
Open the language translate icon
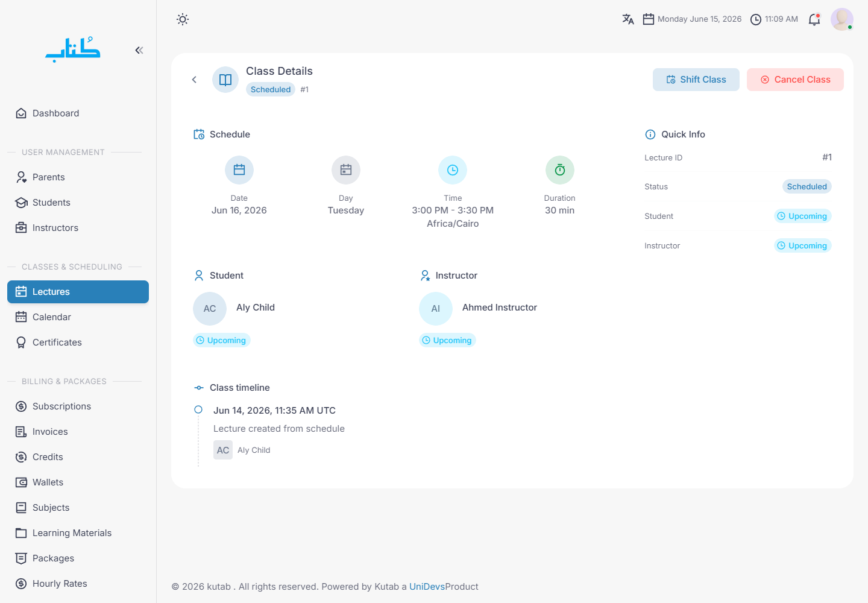(628, 19)
